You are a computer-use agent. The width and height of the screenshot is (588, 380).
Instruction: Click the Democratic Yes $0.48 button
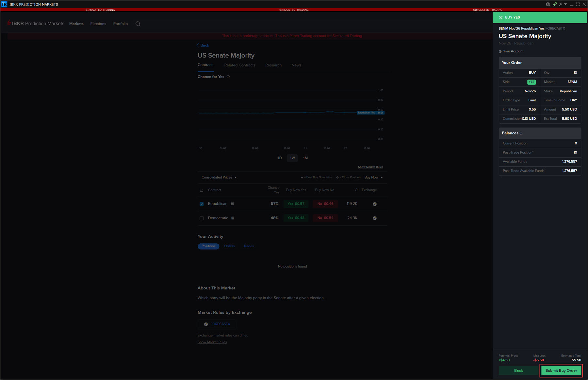click(x=296, y=218)
